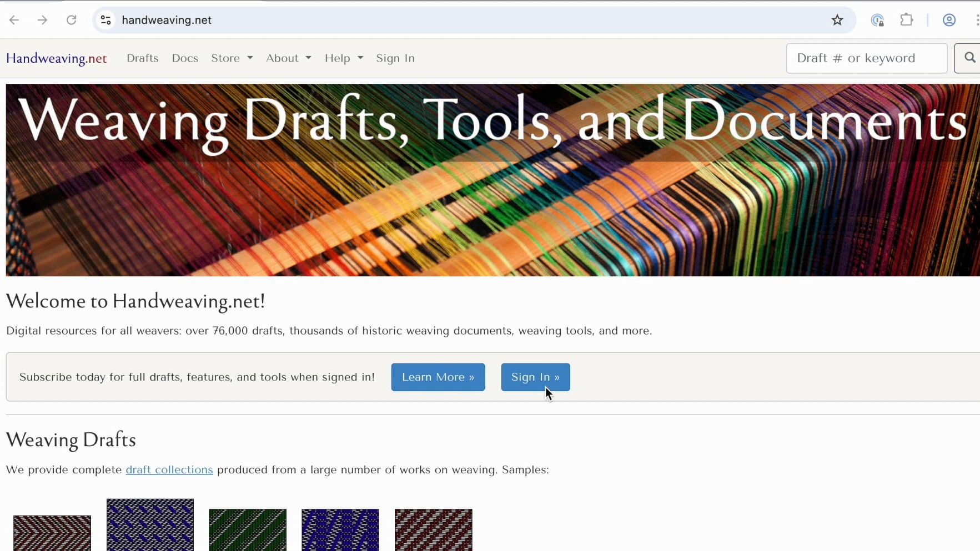Click the Draft # or keyword search field
The image size is (980, 551).
coord(866,58)
